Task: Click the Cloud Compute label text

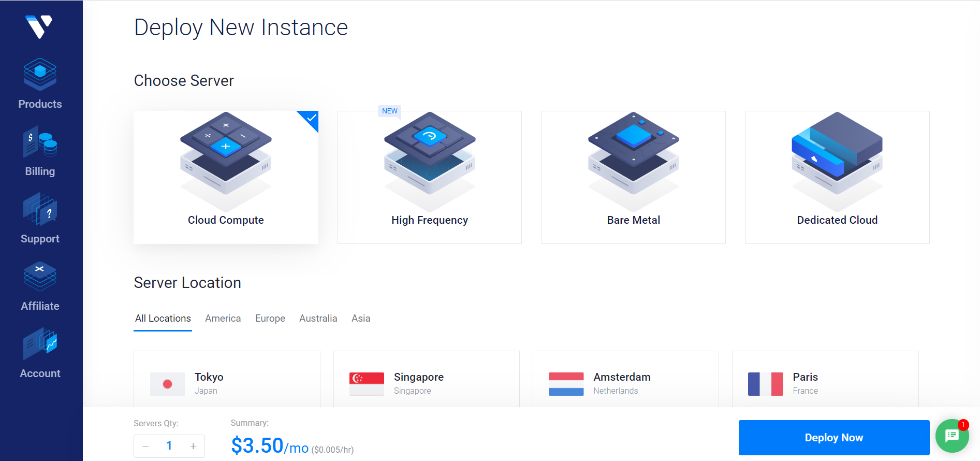Action: (226, 220)
